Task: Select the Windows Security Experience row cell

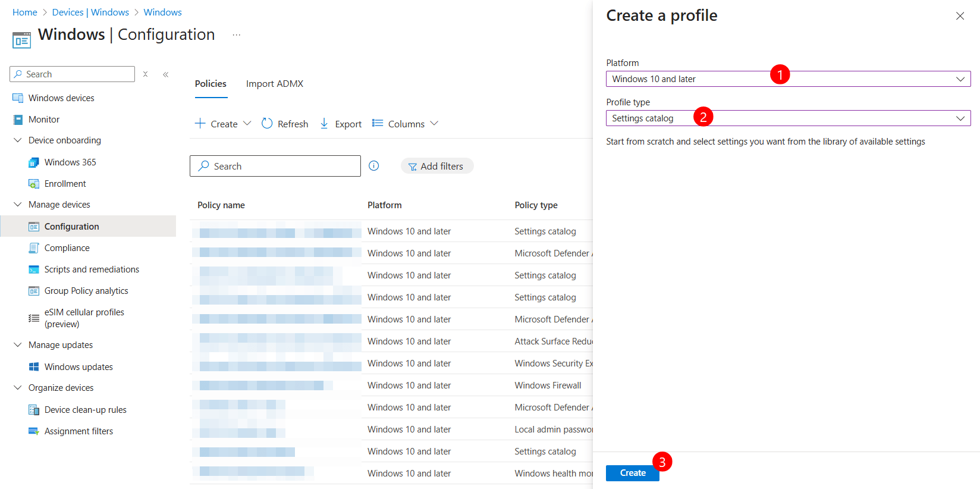Action: click(554, 363)
